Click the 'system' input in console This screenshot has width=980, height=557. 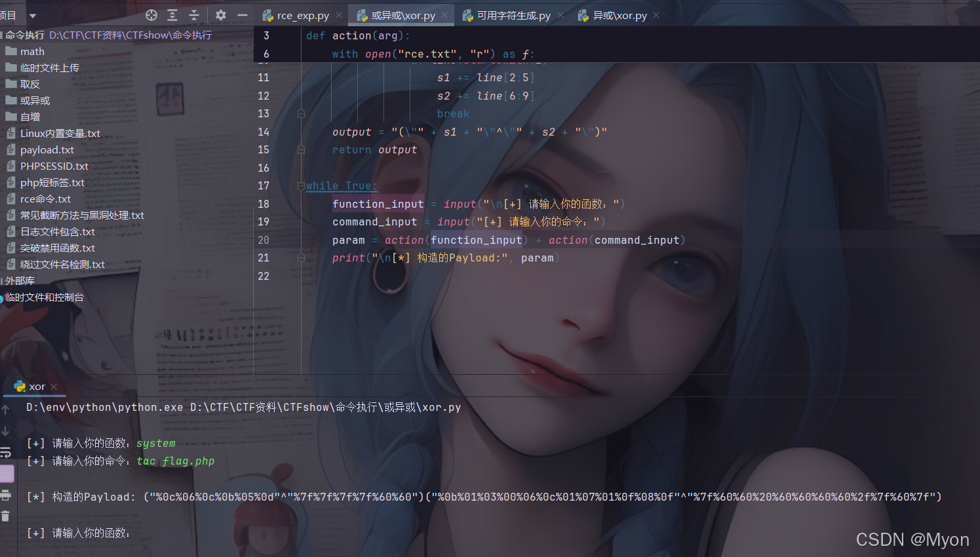pos(156,443)
